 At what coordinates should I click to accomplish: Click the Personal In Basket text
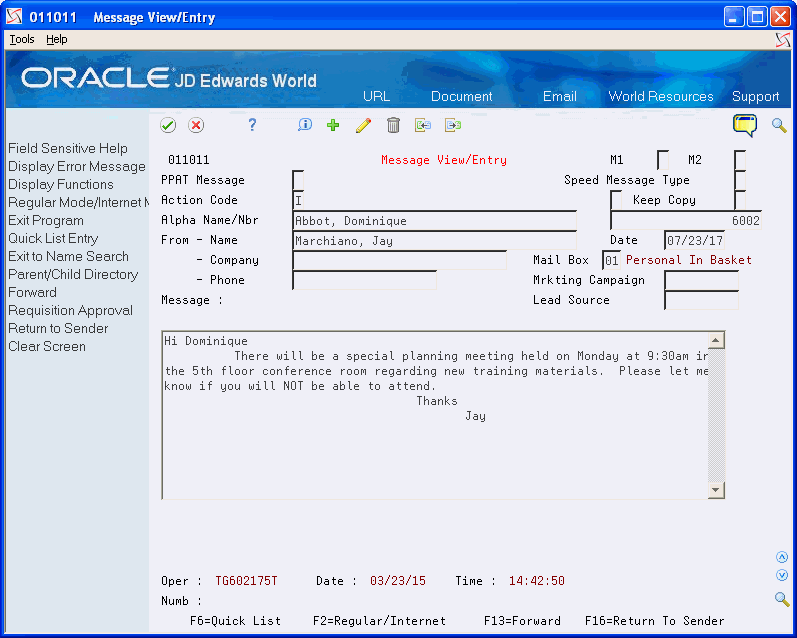(689, 260)
